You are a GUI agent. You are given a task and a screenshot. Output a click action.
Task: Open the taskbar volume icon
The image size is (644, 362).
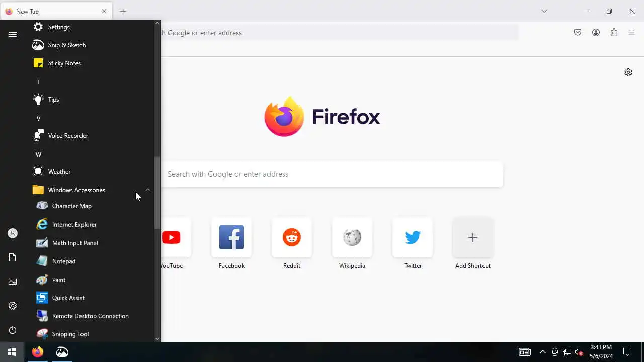coord(579,352)
